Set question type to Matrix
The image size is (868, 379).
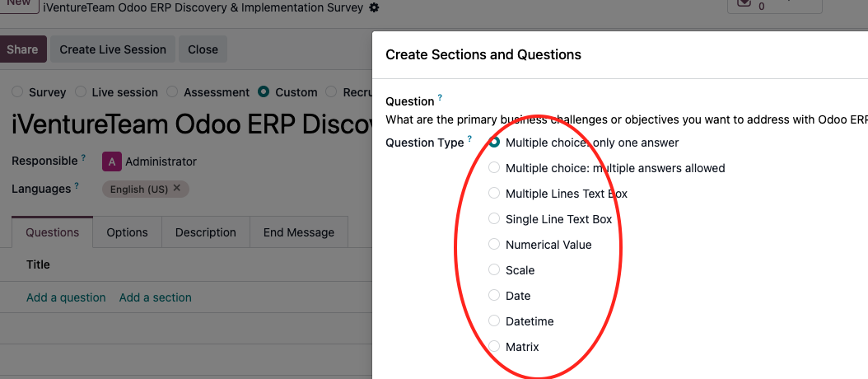point(494,346)
